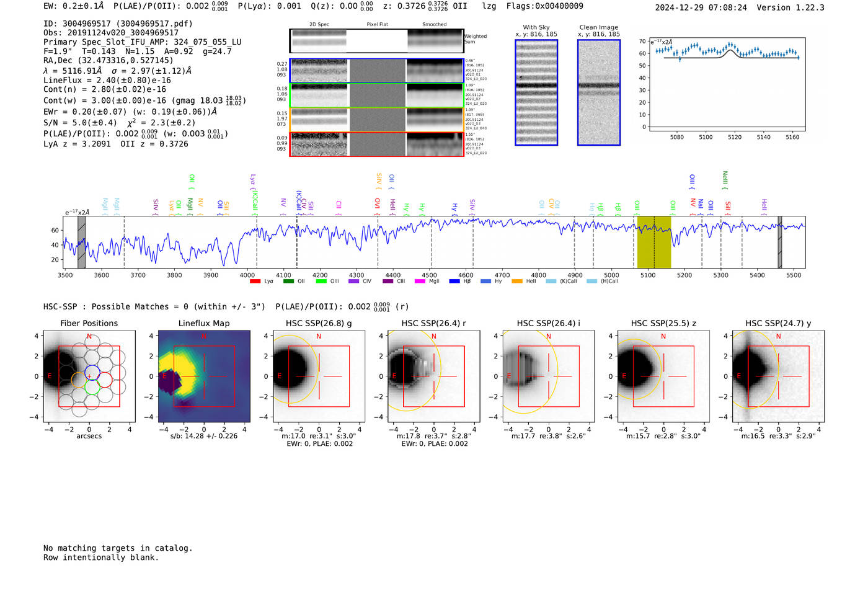This screenshot has height=591, width=868.
Task: Click the orange-bordered 2D Spec row
Action: click(x=377, y=120)
